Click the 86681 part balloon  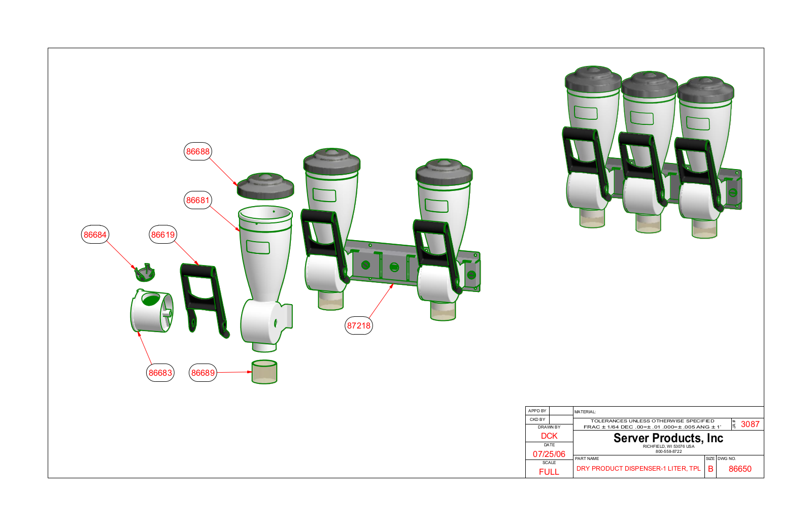197,200
